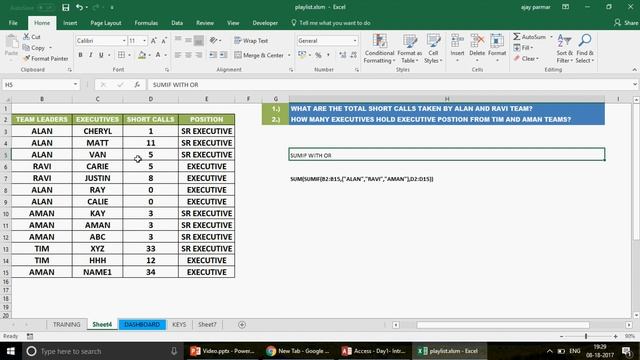The width and height of the screenshot is (640, 360).
Task: Open Conditional Formatting
Action: point(379,49)
